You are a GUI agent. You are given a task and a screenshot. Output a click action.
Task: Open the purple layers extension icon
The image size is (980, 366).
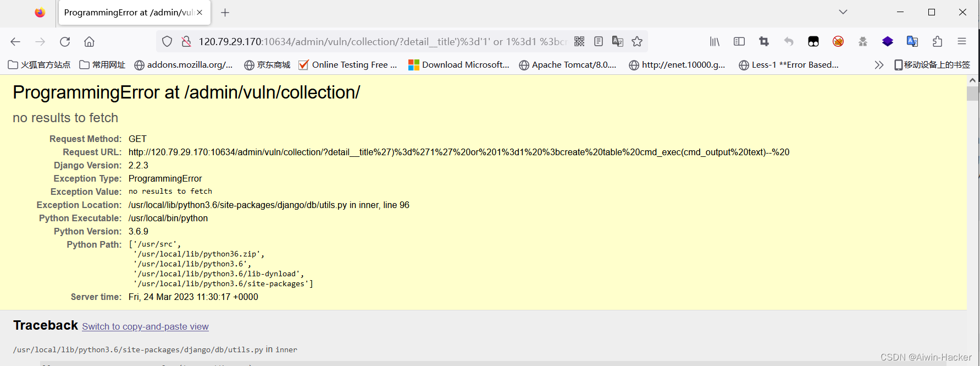887,41
